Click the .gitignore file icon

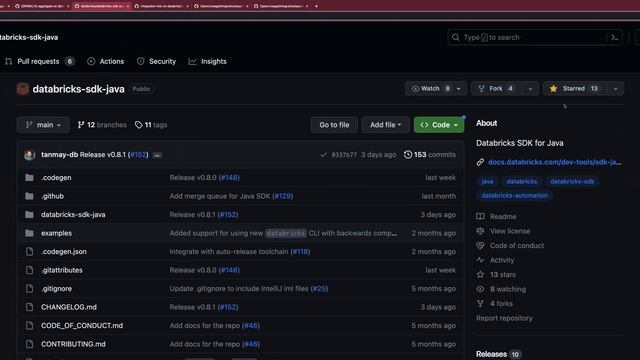point(29,289)
